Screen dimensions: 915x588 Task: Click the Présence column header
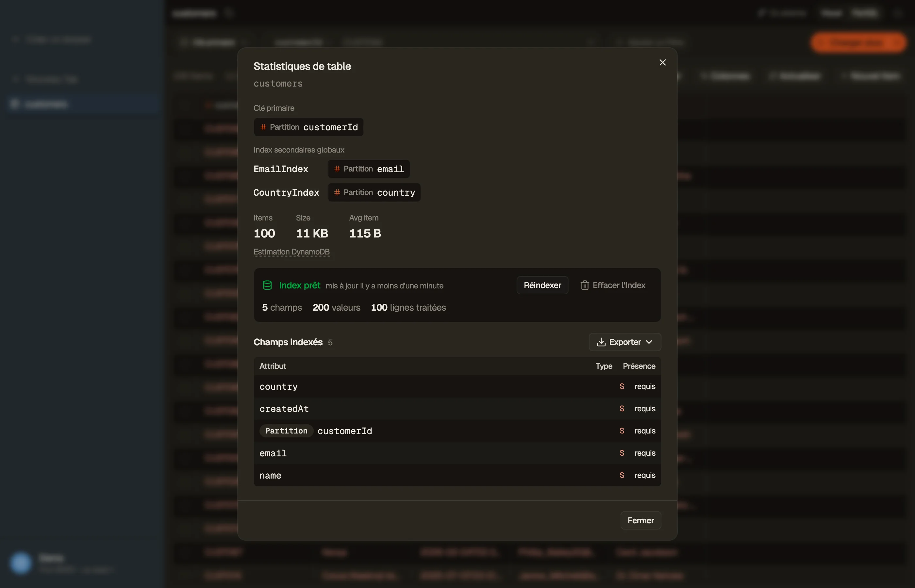[639, 366]
